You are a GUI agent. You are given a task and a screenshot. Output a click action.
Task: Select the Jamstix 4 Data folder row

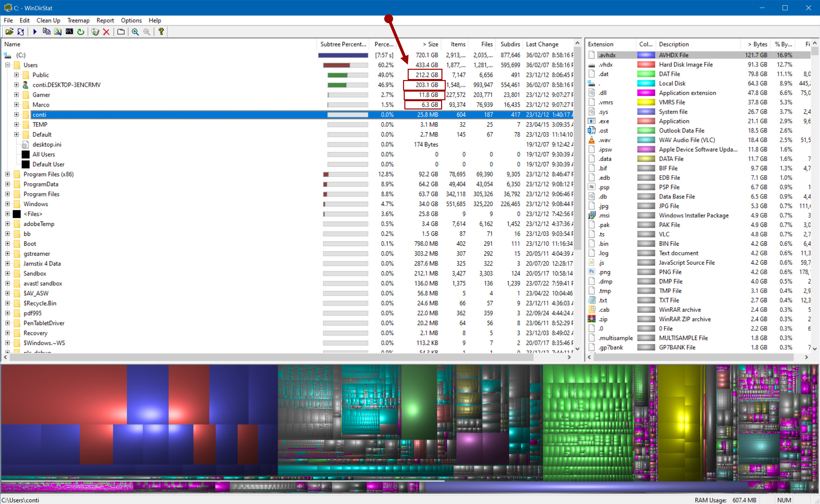point(288,263)
